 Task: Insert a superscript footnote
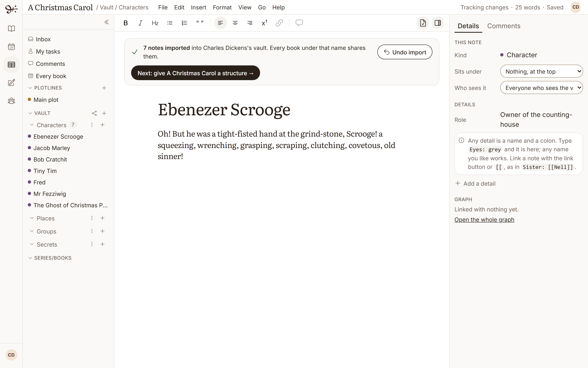point(264,23)
